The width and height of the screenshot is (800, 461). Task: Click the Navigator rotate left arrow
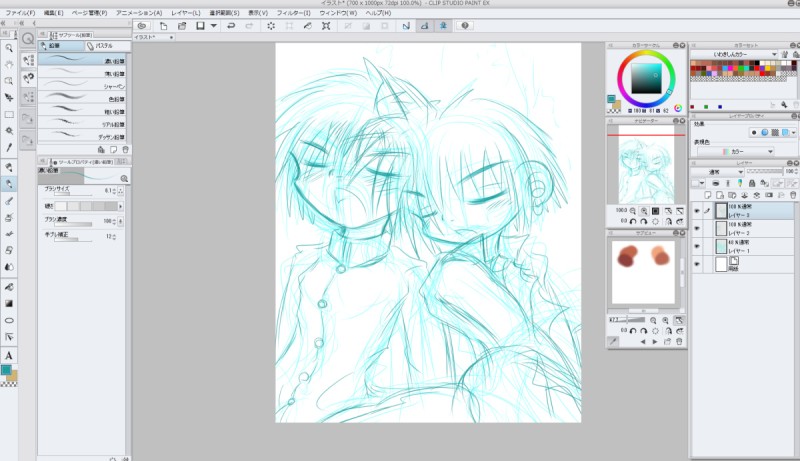pos(633,222)
